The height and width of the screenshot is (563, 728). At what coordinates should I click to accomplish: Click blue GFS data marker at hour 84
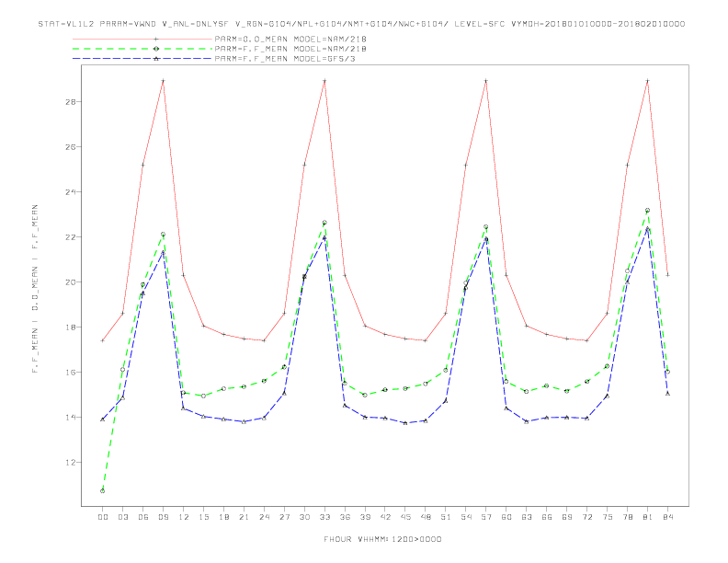pyautogui.click(x=667, y=394)
